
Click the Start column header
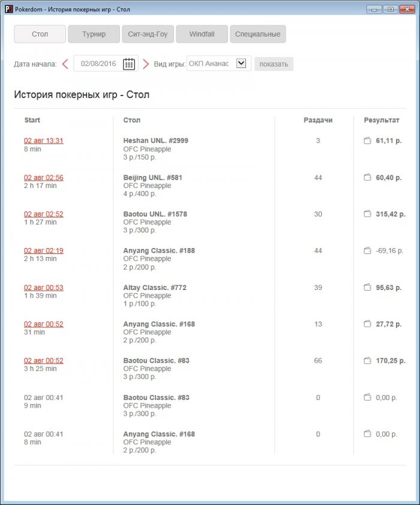coord(32,120)
